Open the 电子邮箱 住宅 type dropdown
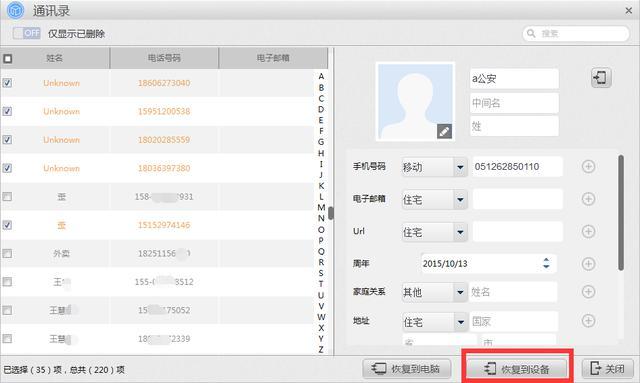Viewport: 640px width, 383px height. point(434,200)
